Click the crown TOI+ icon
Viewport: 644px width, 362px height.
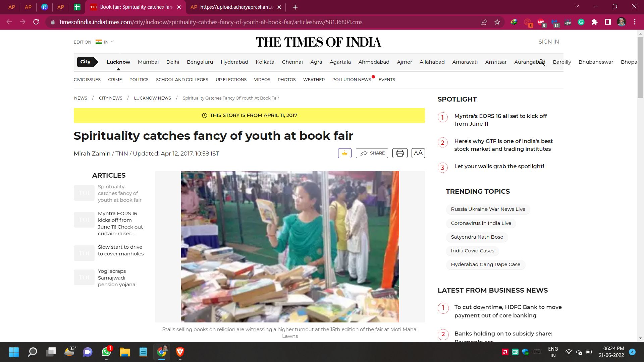(344, 153)
